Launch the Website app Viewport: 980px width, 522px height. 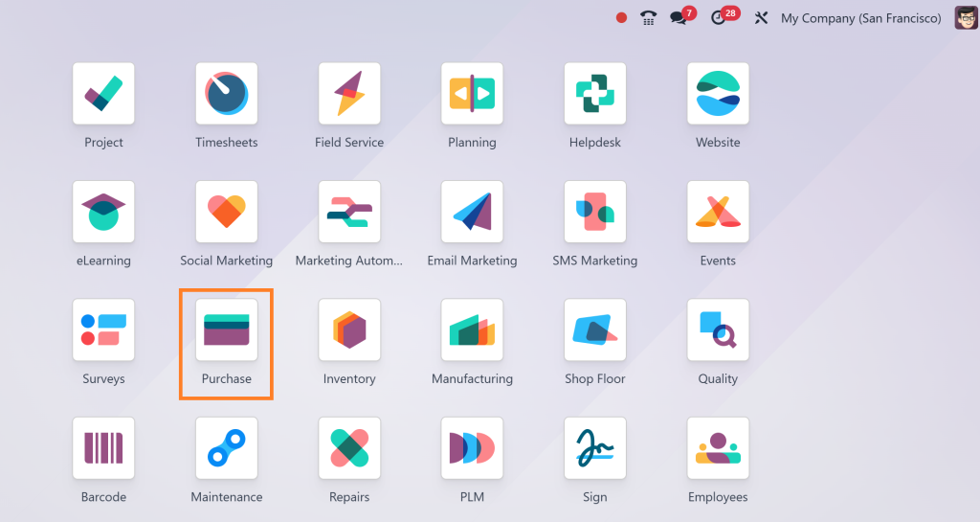click(718, 94)
